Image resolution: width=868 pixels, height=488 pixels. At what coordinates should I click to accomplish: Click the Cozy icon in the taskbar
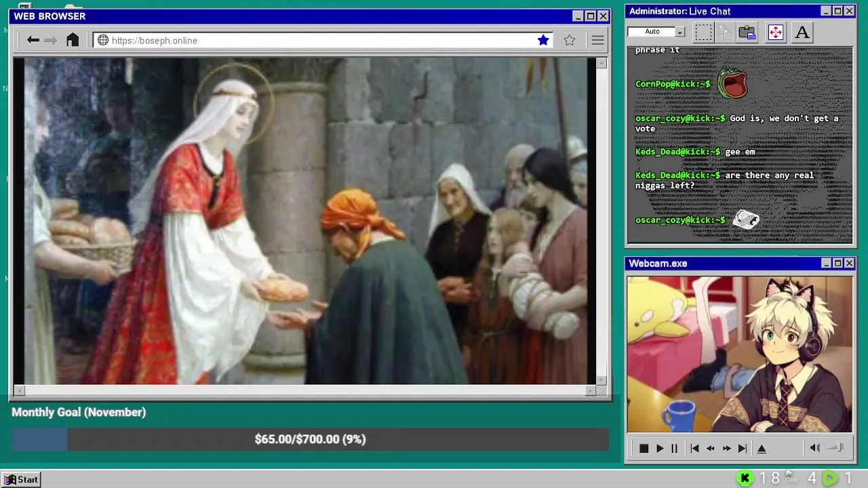(x=791, y=477)
